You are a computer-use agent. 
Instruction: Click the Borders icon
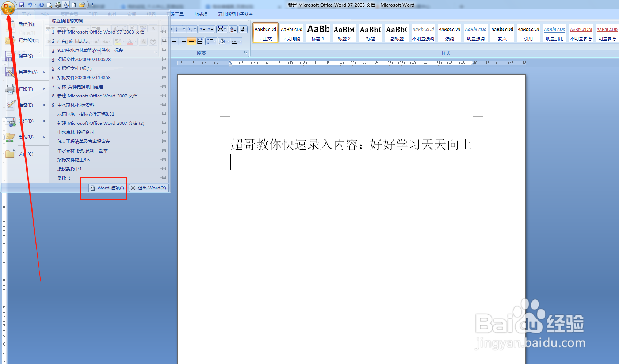(234, 41)
